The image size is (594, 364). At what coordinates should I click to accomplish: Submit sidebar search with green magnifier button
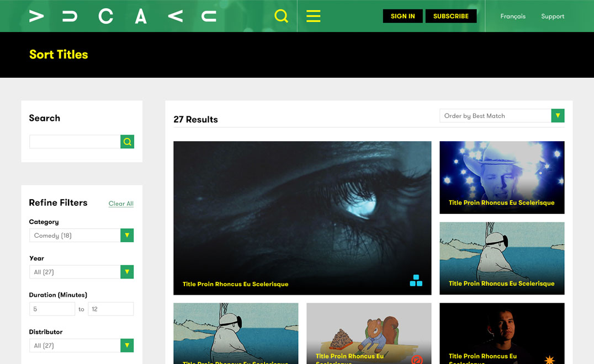tap(128, 142)
